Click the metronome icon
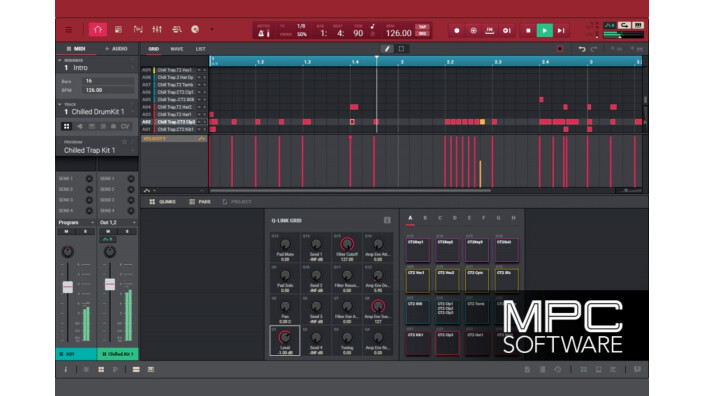 [261, 33]
